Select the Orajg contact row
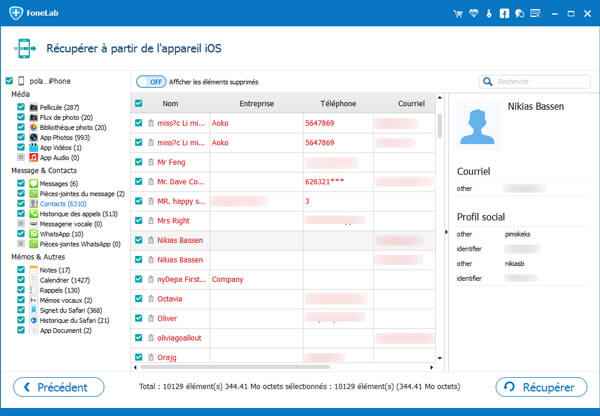This screenshot has height=416, width=600. pyautogui.click(x=283, y=356)
